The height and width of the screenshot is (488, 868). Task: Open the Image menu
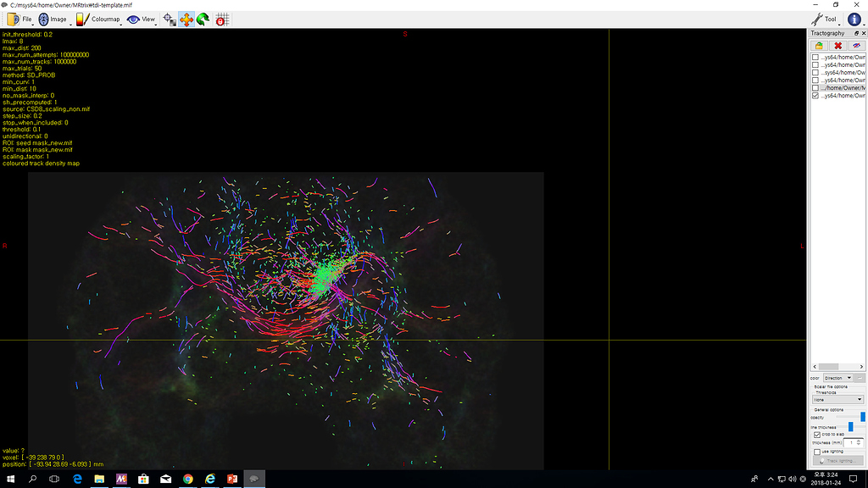pos(53,19)
